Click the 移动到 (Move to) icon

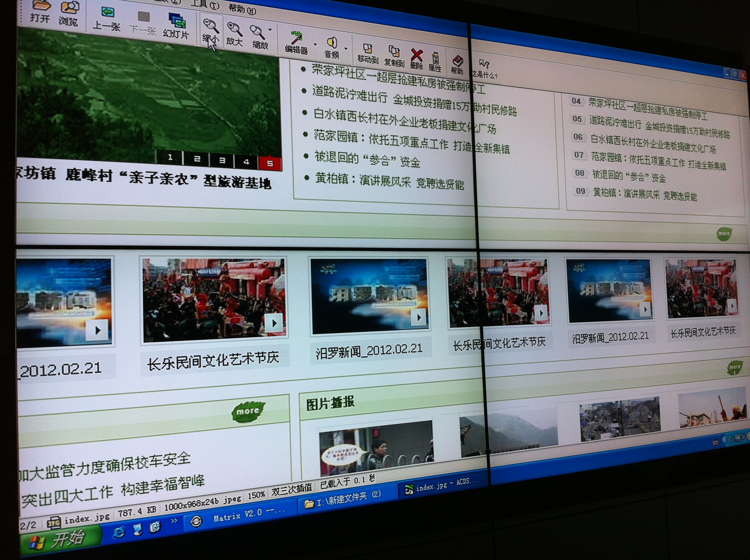pyautogui.click(x=368, y=54)
